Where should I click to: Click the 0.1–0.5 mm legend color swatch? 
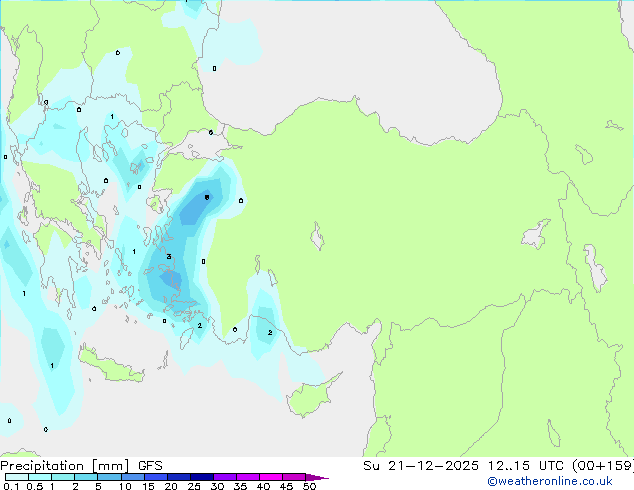click(x=17, y=477)
